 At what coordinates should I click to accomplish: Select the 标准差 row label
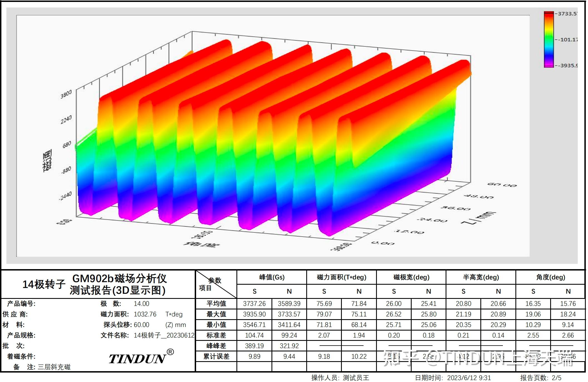tap(216, 335)
